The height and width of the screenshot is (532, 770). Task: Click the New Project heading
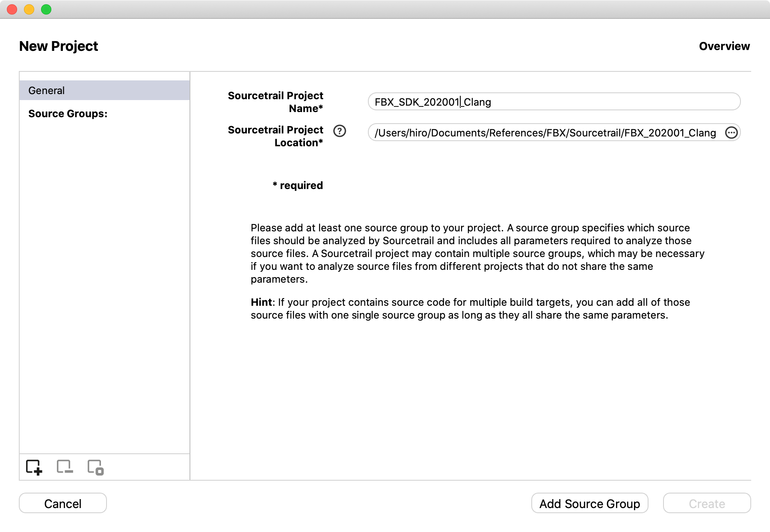(x=59, y=46)
